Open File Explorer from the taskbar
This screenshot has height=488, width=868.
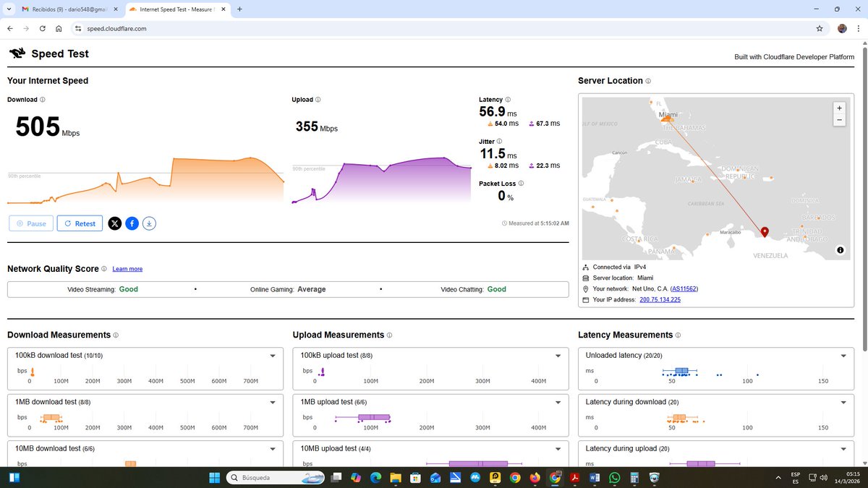tap(395, 477)
